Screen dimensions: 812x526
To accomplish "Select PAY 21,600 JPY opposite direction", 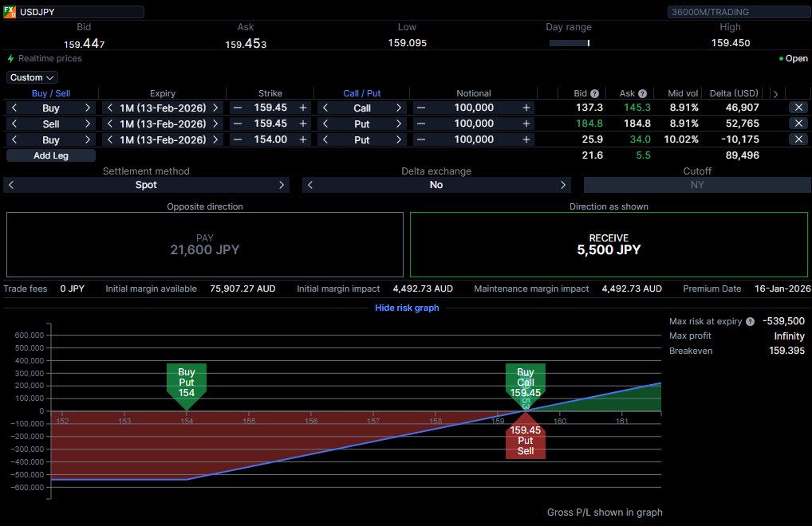I will [x=204, y=245].
